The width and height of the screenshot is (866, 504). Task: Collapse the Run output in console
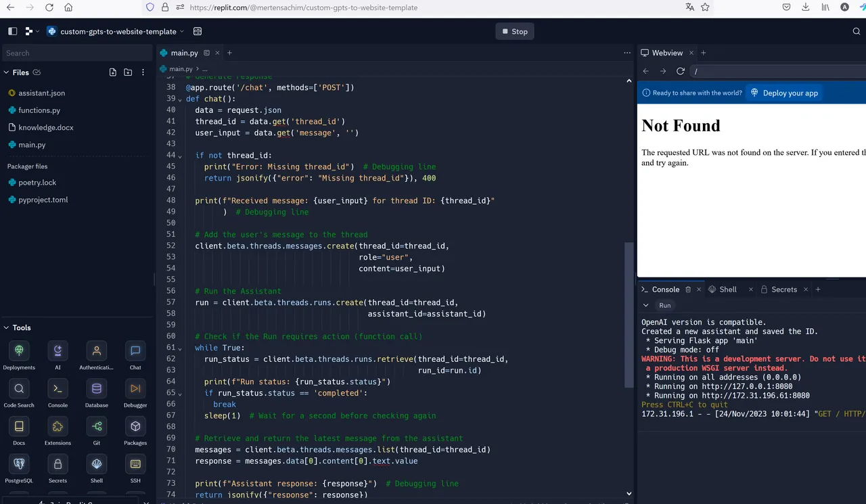tap(646, 305)
